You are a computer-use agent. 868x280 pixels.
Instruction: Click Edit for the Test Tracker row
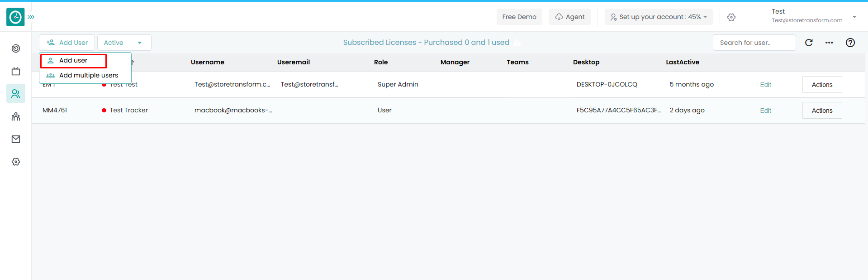765,111
